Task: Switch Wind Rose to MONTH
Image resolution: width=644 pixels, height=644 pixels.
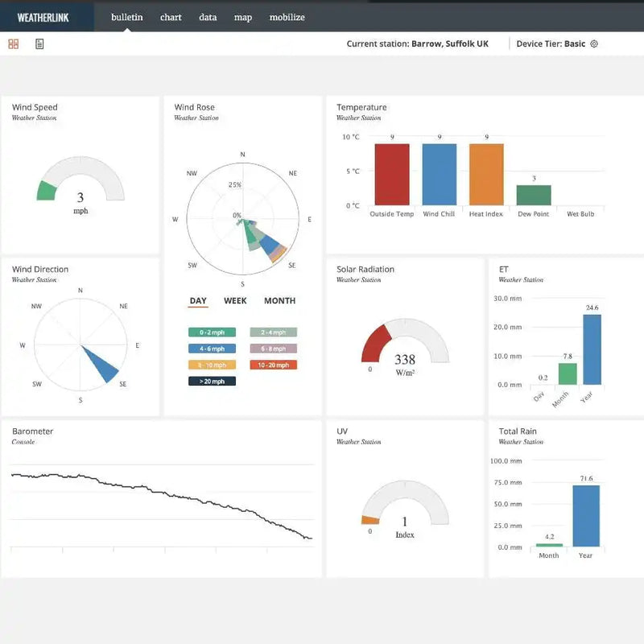Action: [x=279, y=301]
